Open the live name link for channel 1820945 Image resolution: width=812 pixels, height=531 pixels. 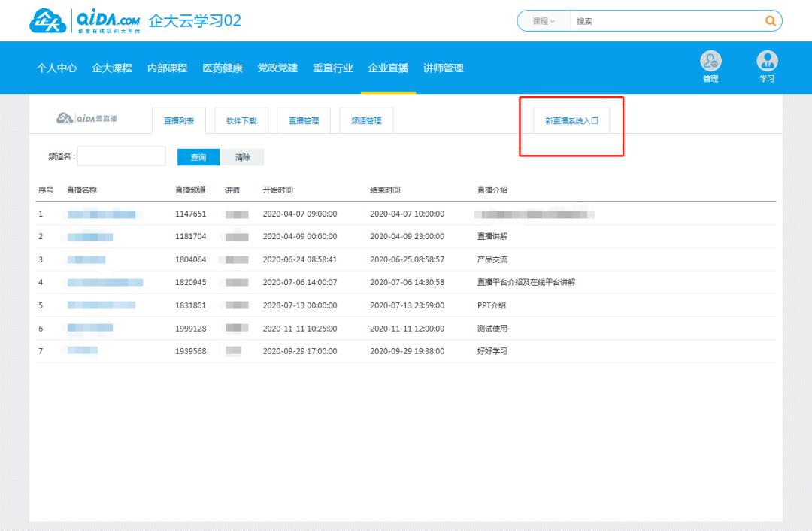[x=105, y=282]
